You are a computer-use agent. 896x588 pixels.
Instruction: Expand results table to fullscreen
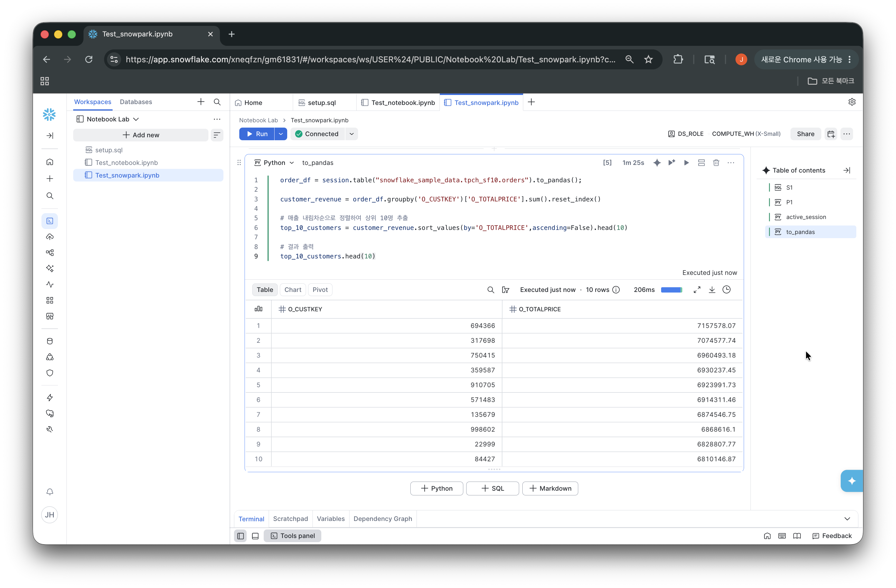click(697, 290)
